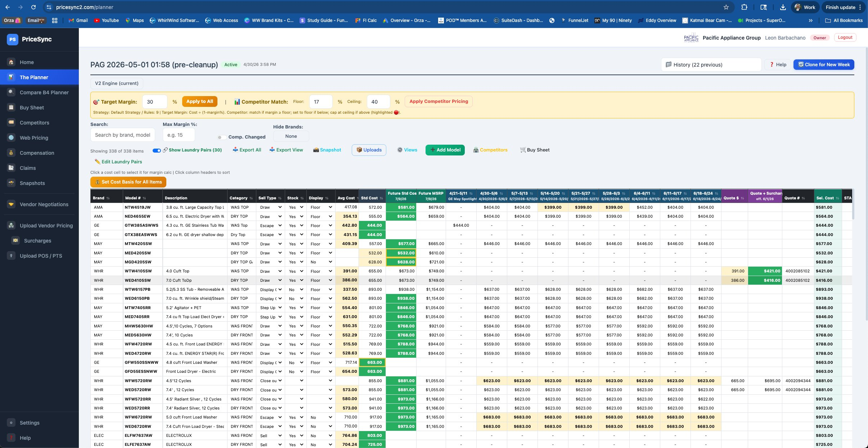Open the Apps grid icon in bookmarks bar
This screenshot has width=868, height=448.
pos(55,21)
